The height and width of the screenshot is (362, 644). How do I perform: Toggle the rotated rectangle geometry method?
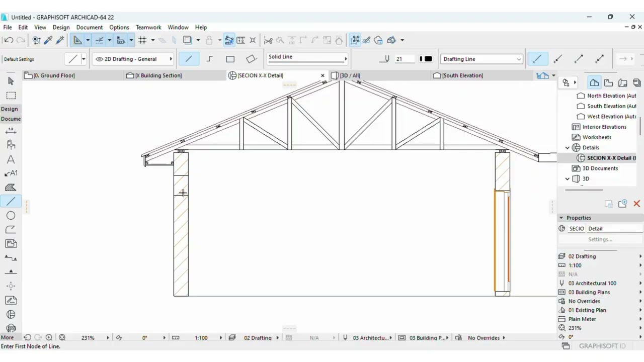point(251,59)
